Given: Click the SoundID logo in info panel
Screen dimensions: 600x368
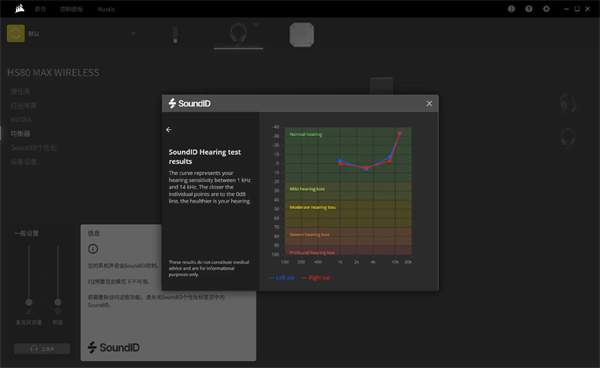Looking at the screenshot, I should tap(114, 347).
